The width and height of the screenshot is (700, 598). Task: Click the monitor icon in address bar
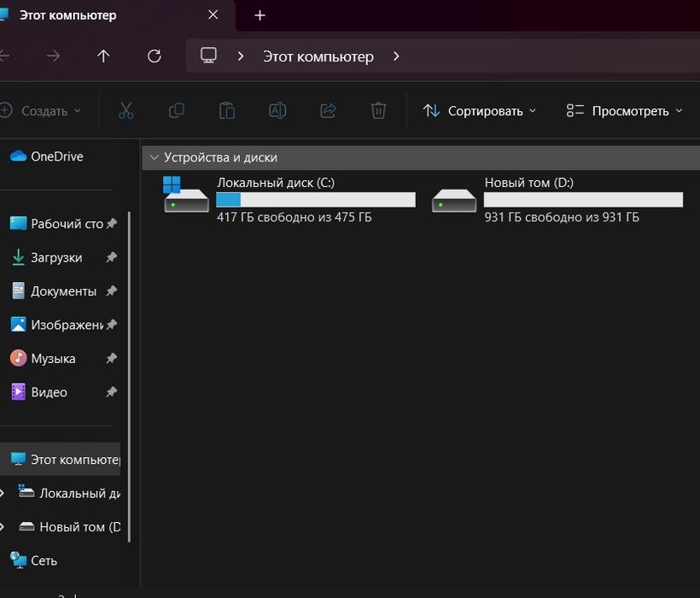(208, 56)
